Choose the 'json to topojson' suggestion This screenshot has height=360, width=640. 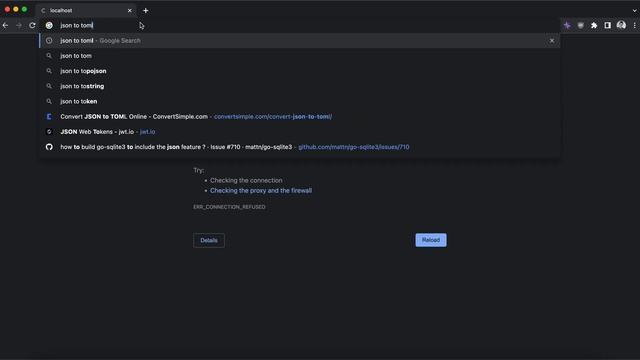pyautogui.click(x=300, y=71)
